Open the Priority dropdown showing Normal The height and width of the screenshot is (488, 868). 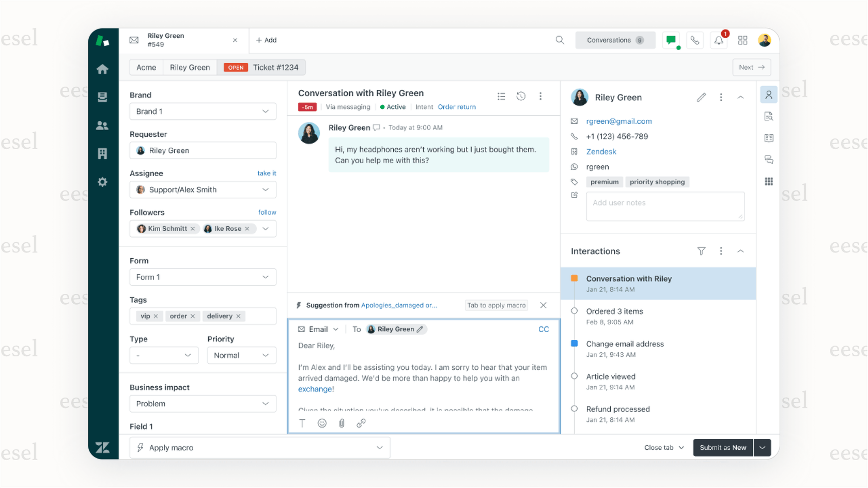tap(241, 355)
